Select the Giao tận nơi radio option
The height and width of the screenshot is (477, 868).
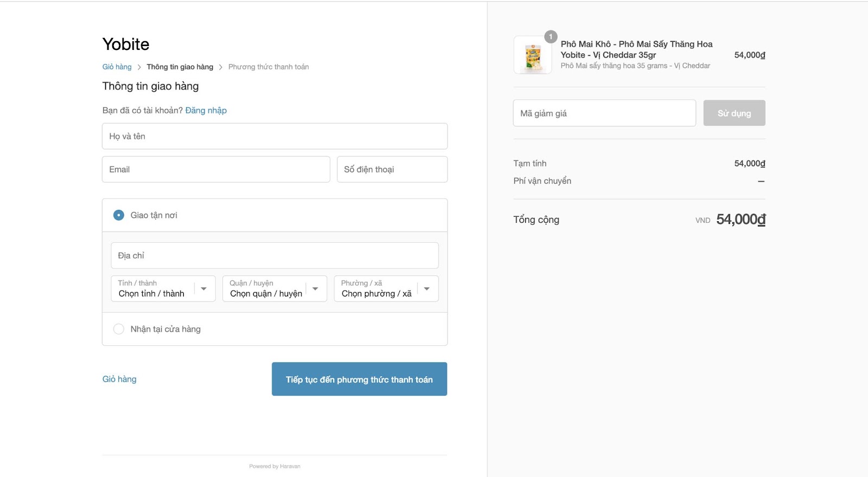(x=119, y=215)
